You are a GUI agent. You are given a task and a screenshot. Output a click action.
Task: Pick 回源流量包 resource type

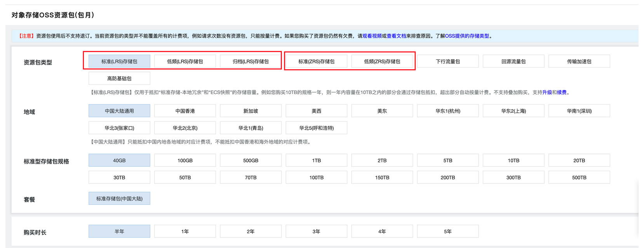tap(513, 61)
